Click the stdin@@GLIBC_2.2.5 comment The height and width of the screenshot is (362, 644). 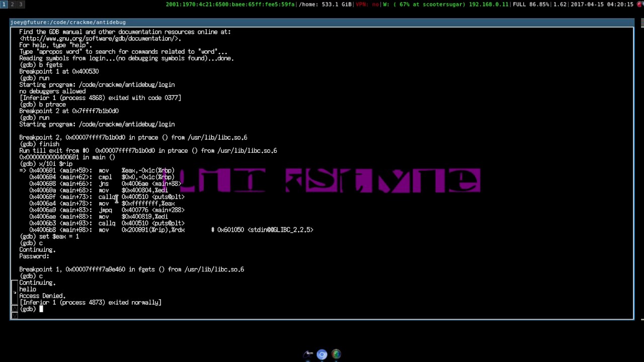point(262,230)
